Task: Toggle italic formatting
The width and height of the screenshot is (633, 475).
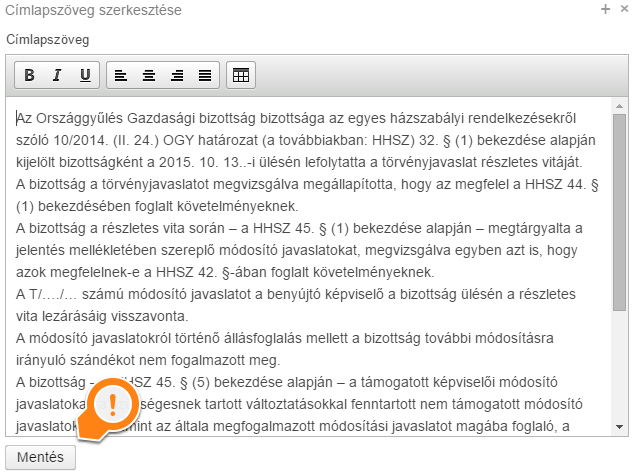Action: click(57, 75)
